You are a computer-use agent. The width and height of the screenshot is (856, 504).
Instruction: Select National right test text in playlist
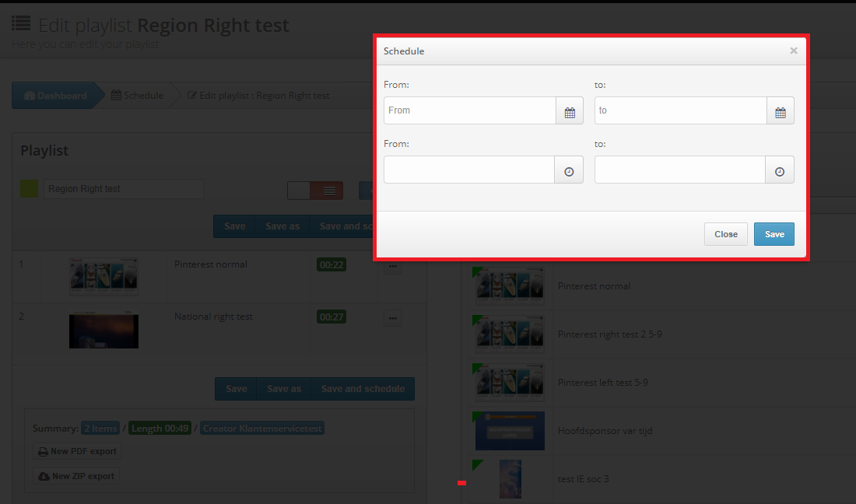213,317
